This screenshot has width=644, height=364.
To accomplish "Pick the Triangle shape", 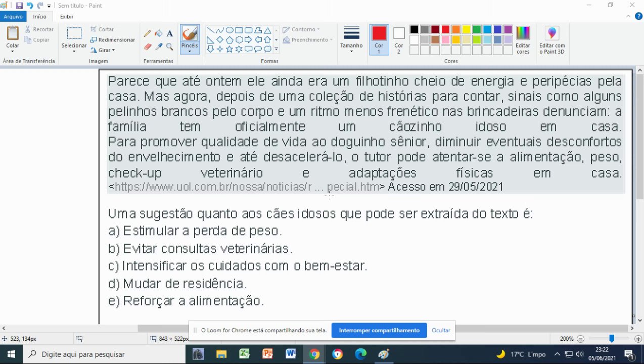I will pyautogui.click(x=267, y=30).
